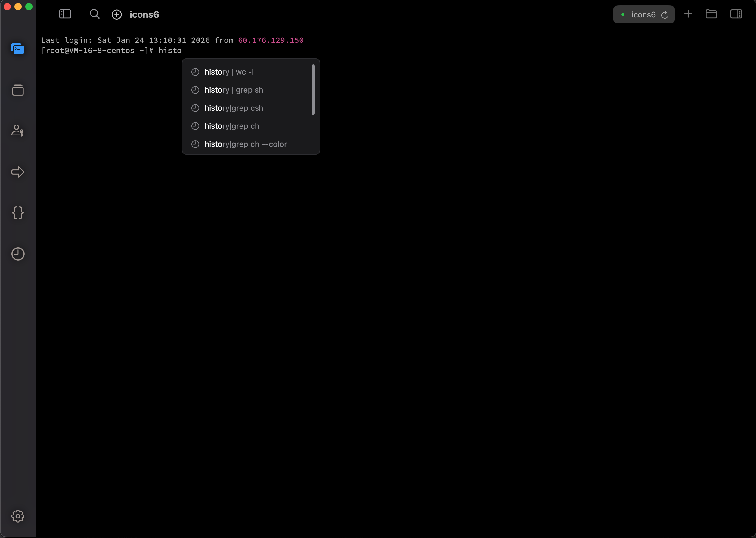Open the port forwarding arrow icon

coord(18,172)
